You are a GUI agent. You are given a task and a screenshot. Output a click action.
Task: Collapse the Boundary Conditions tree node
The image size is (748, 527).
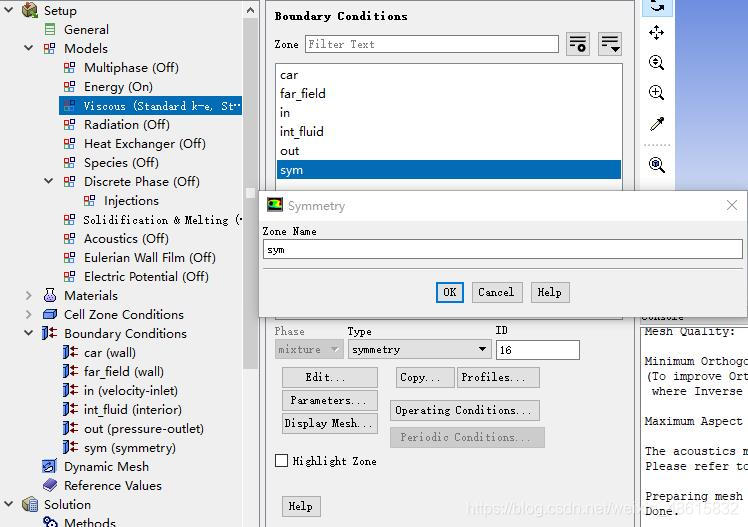[x=29, y=333]
